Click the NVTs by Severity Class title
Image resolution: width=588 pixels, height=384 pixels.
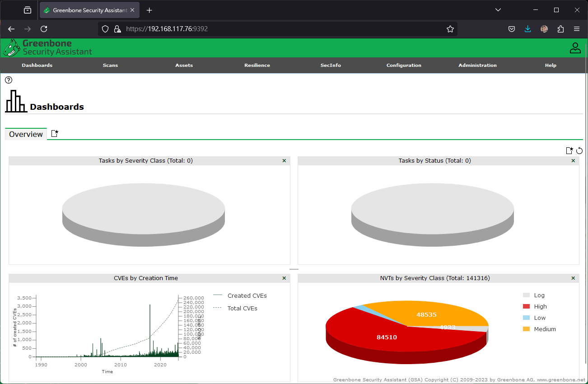[x=435, y=278]
